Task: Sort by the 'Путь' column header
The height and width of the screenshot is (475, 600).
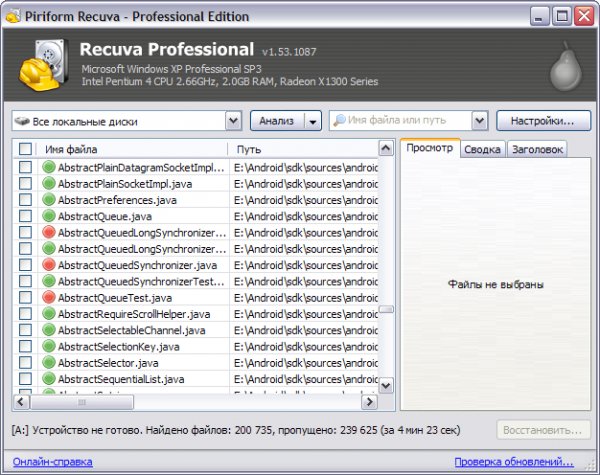Action: pos(304,149)
